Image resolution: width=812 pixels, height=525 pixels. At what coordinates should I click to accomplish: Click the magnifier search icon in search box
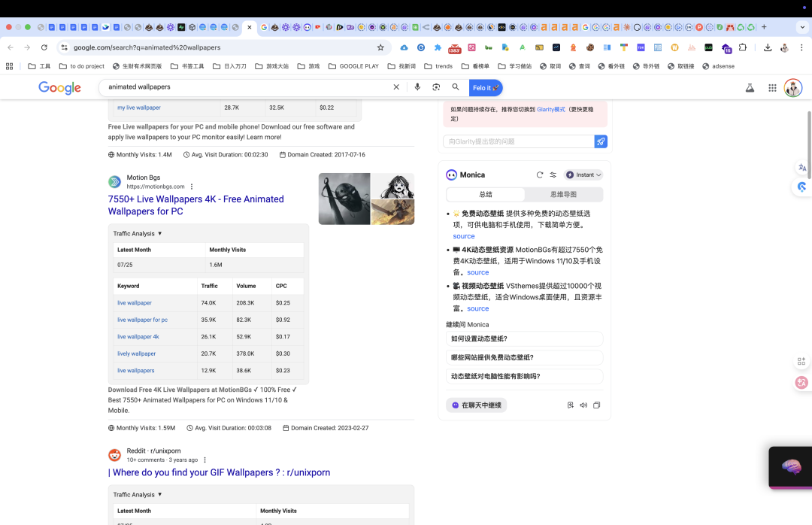click(x=456, y=87)
